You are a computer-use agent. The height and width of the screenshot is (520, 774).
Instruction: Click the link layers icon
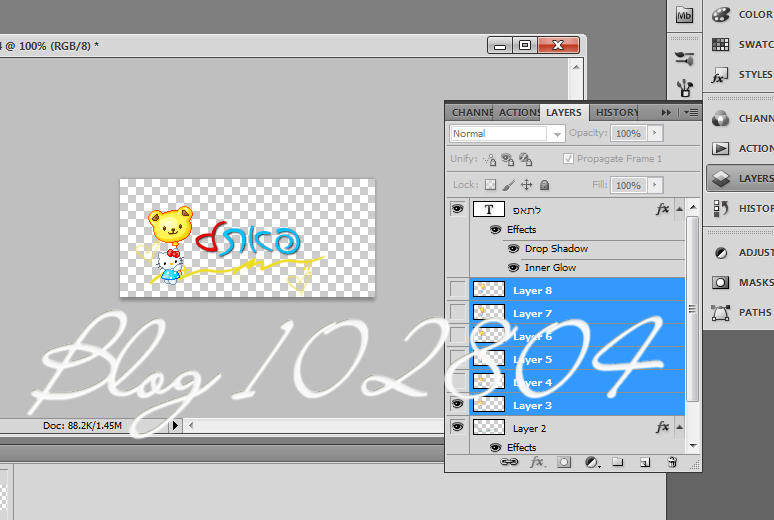(509, 462)
